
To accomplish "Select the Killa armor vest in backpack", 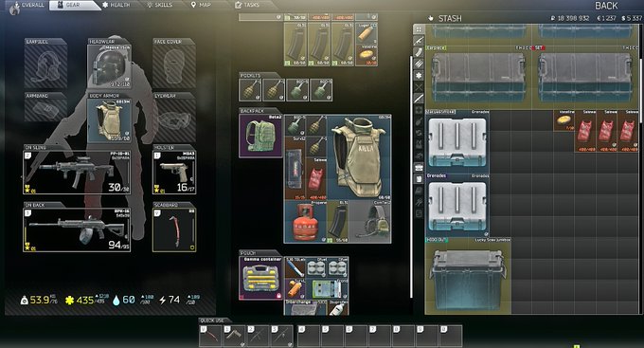I will tap(359, 157).
